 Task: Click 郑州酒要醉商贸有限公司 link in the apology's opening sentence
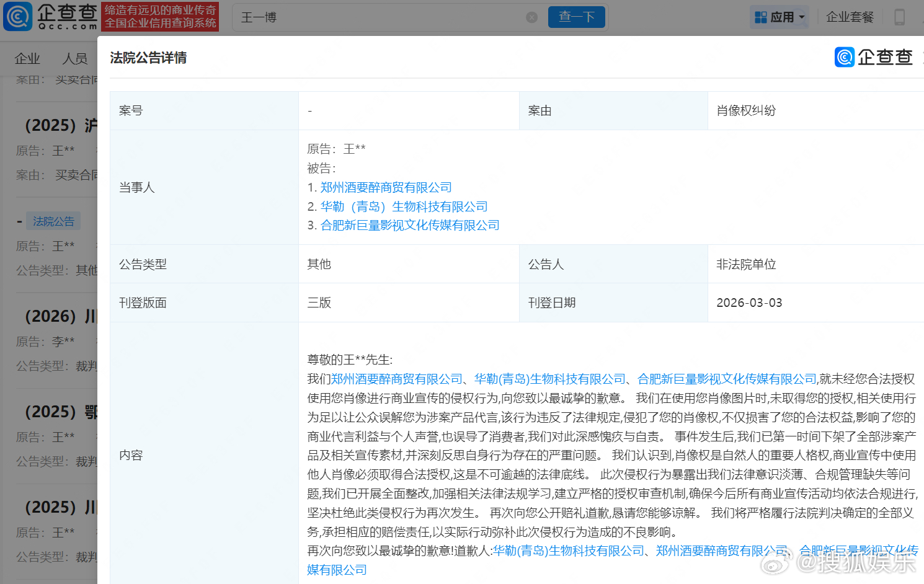click(397, 379)
